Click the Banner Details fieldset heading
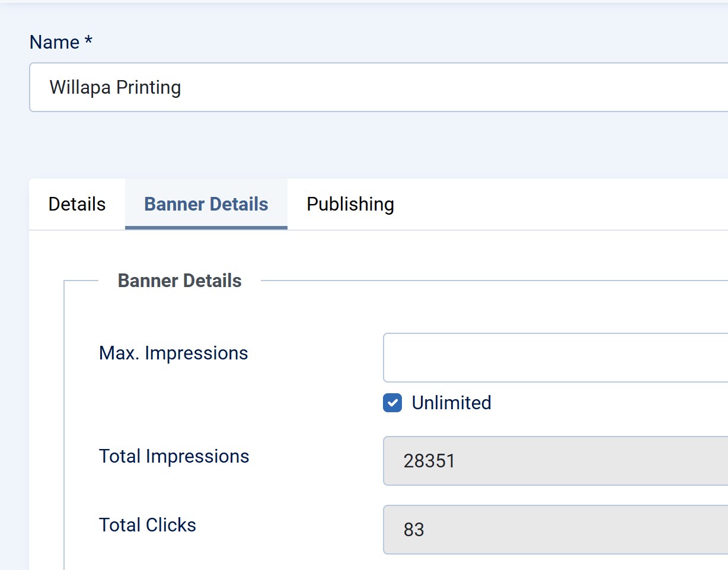This screenshot has height=570, width=728. [x=180, y=281]
